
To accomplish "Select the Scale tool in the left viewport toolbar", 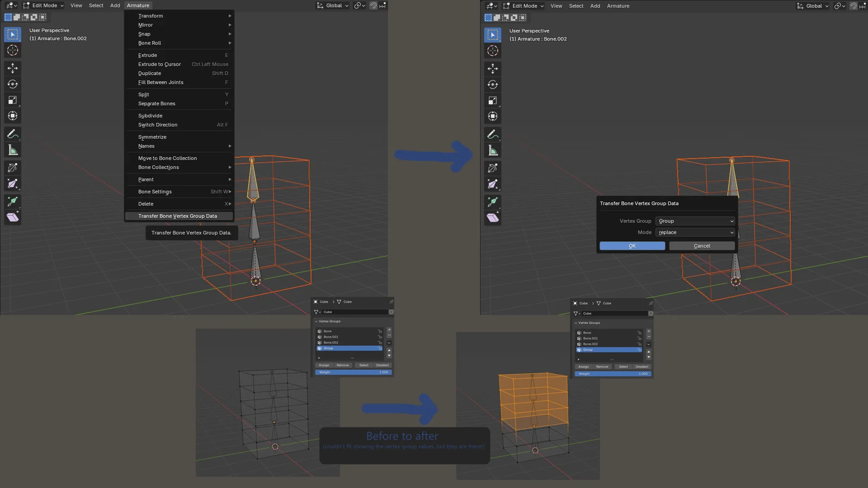I will 12,100.
